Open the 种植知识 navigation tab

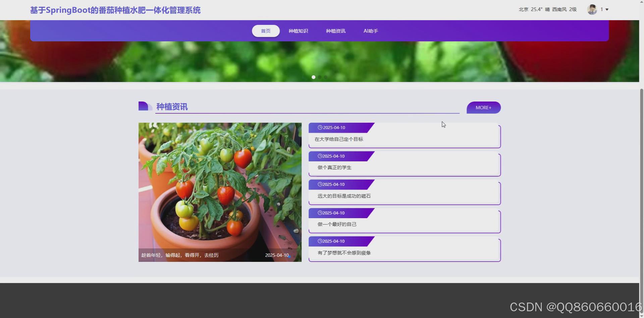tap(298, 31)
